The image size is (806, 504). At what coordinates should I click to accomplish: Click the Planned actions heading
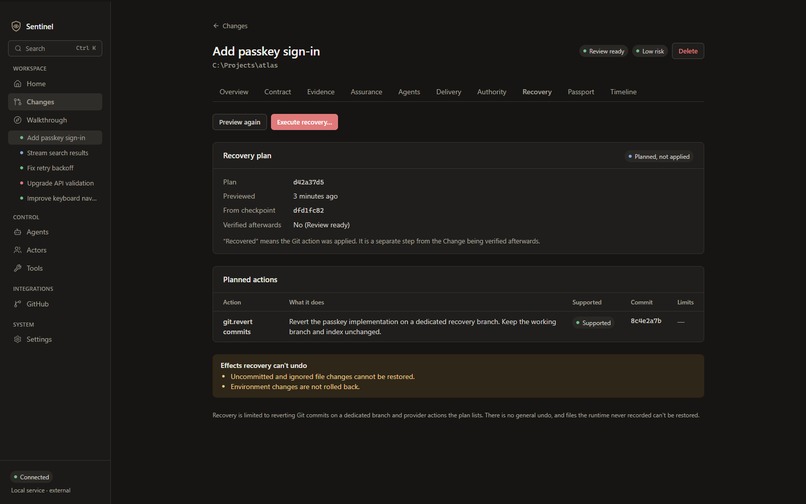click(250, 280)
